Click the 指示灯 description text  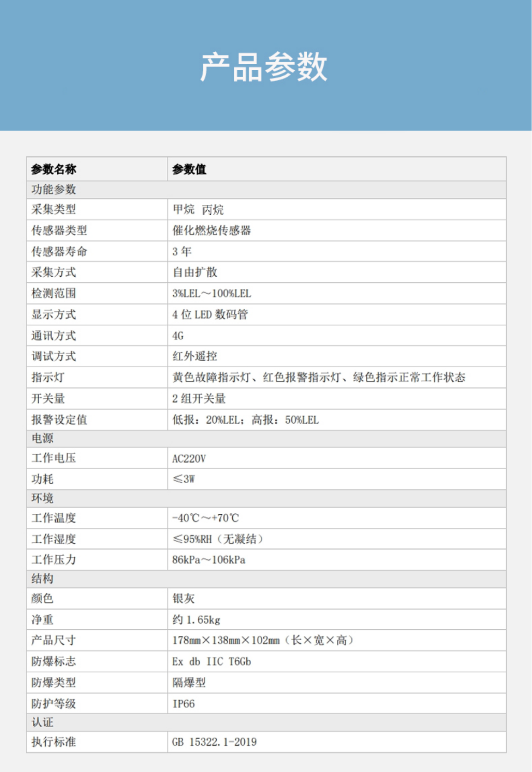[319, 378]
